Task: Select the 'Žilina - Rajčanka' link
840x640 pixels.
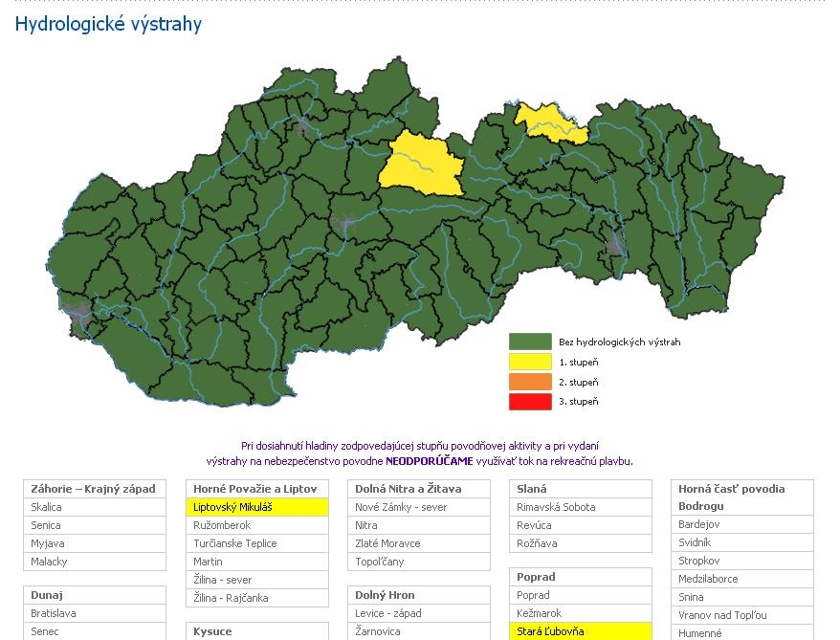Action: click(230, 598)
